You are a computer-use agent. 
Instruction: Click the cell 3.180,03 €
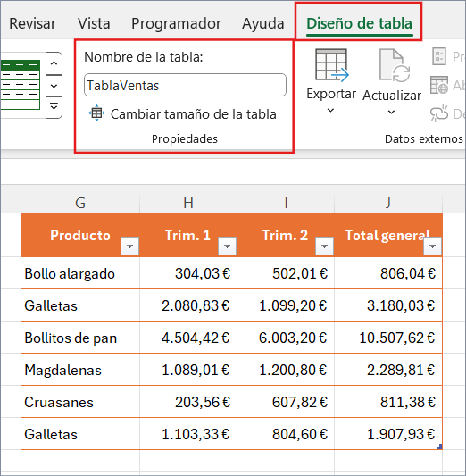[x=388, y=305]
